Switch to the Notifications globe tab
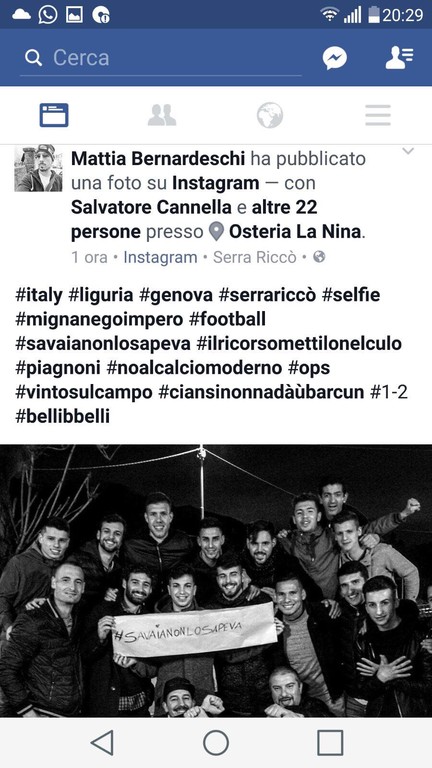This screenshot has height=768, width=432. click(270, 116)
